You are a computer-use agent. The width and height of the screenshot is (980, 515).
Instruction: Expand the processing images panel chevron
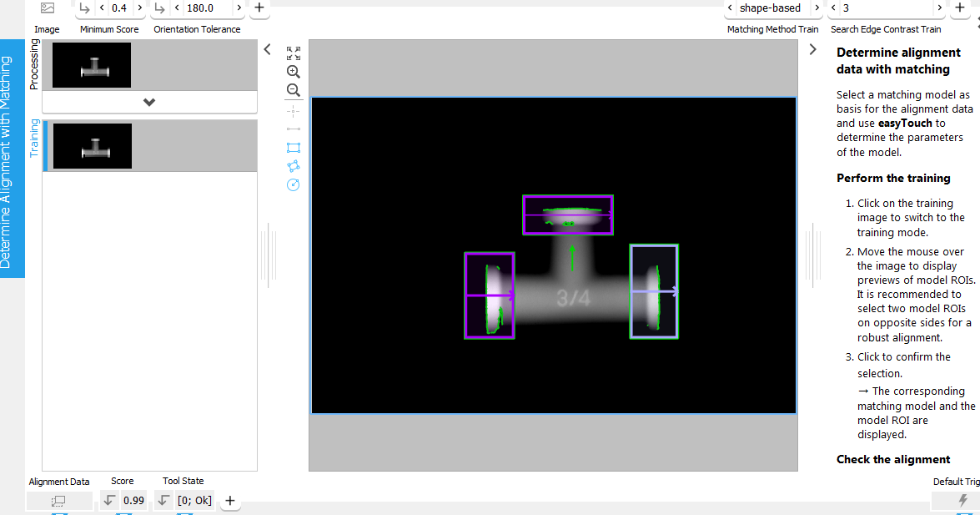point(149,102)
